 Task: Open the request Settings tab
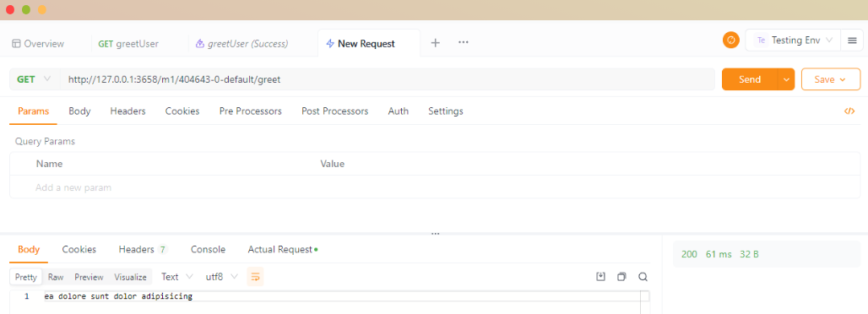tap(446, 111)
